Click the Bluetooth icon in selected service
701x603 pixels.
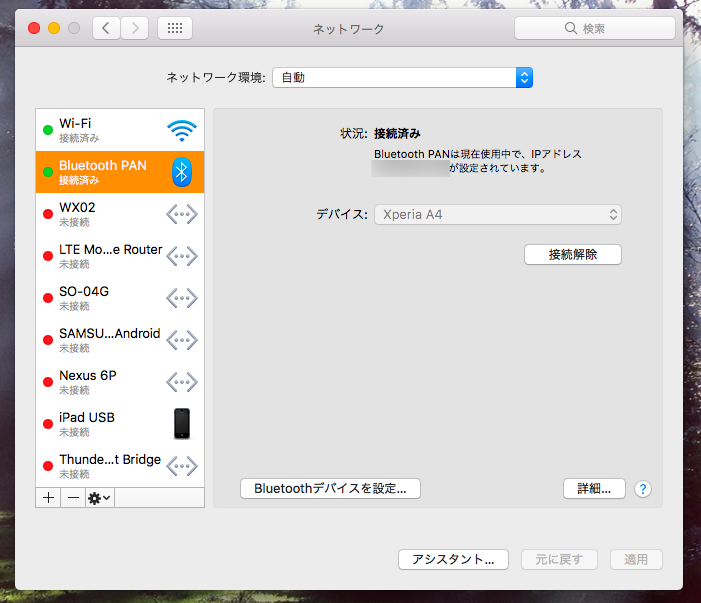click(x=181, y=172)
